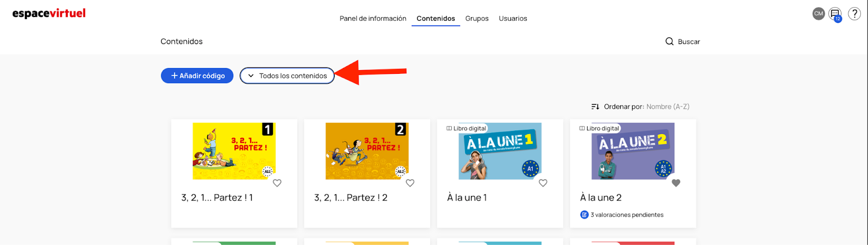The image size is (868, 245).
Task: Favorite 3, 2, 1... Partez ! 1 with heart
Action: click(x=277, y=183)
